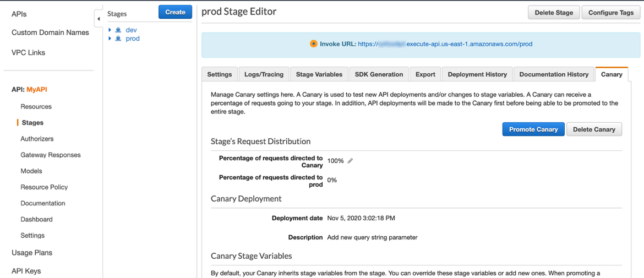
Task: Open the Deployment History tab
Action: coord(477,74)
